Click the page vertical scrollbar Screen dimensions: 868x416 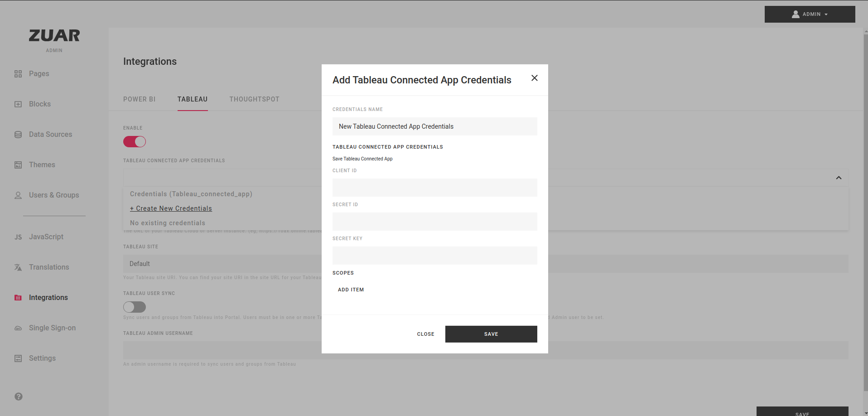[865, 213]
